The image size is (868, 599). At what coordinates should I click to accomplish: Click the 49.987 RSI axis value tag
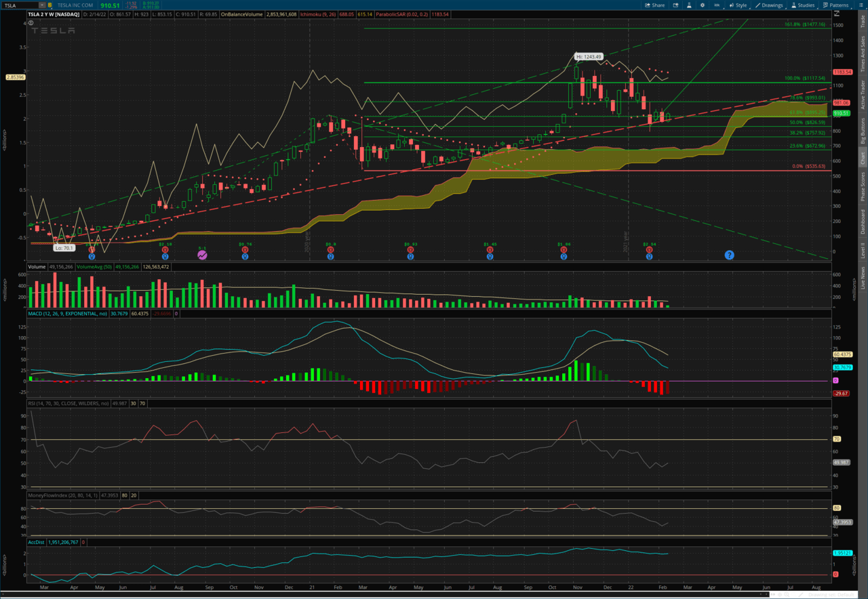point(842,462)
